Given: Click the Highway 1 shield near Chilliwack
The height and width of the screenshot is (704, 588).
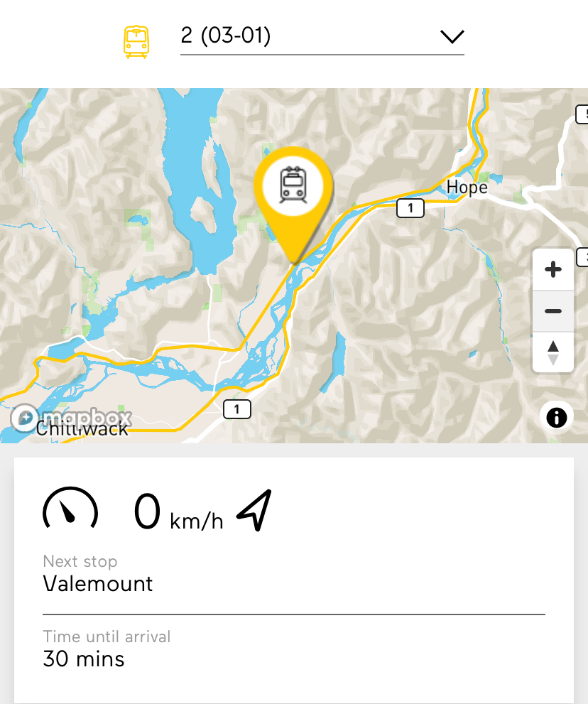Looking at the screenshot, I should 236,409.
